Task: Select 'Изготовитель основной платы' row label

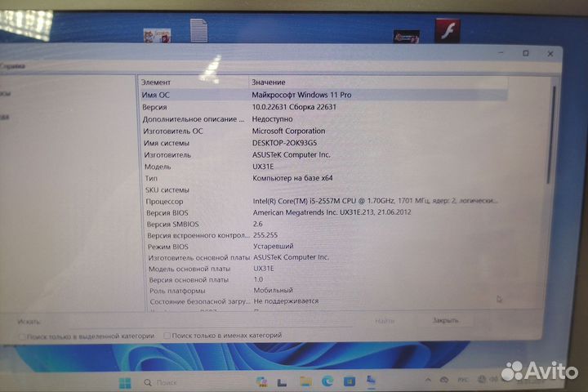Action: 198,258
